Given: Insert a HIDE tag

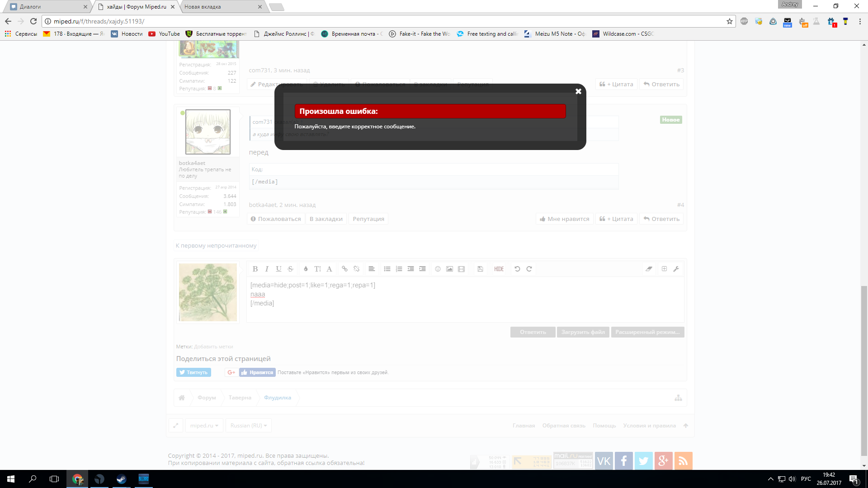Looking at the screenshot, I should coord(499,269).
